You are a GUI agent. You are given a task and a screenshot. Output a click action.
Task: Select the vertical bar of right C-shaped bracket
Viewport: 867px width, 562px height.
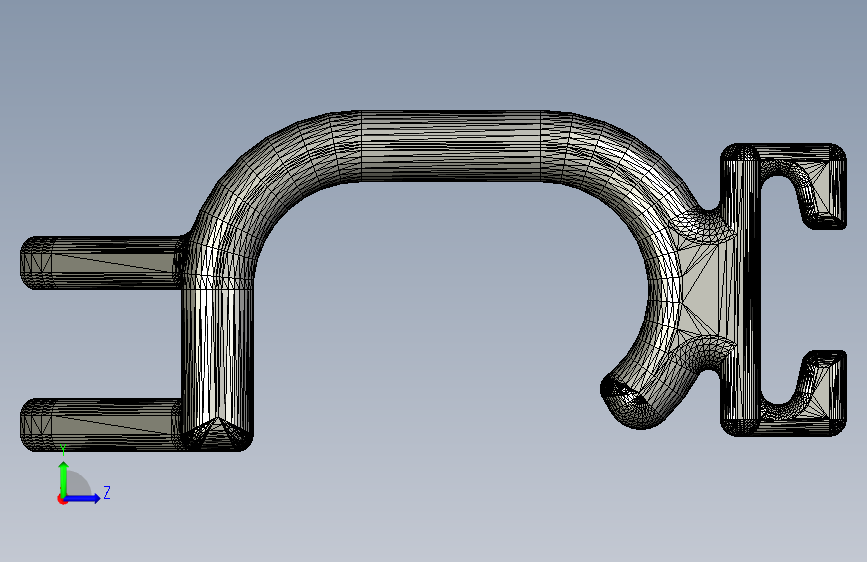[x=741, y=289]
